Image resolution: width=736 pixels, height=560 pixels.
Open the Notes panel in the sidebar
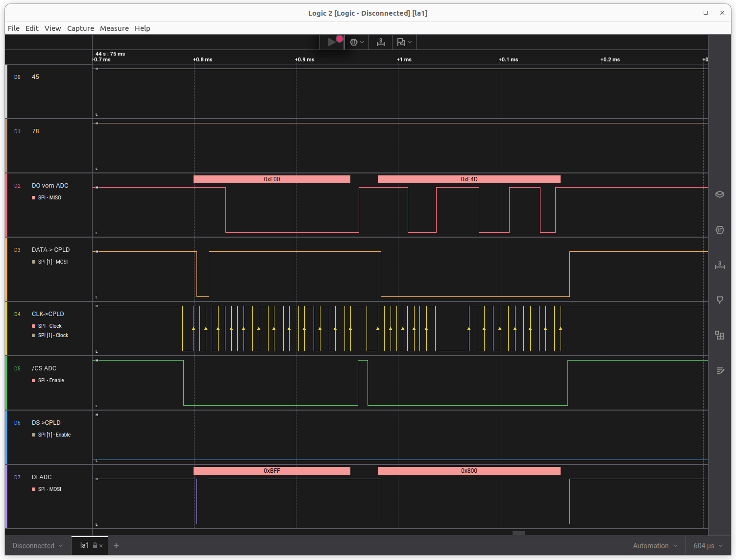pos(719,371)
